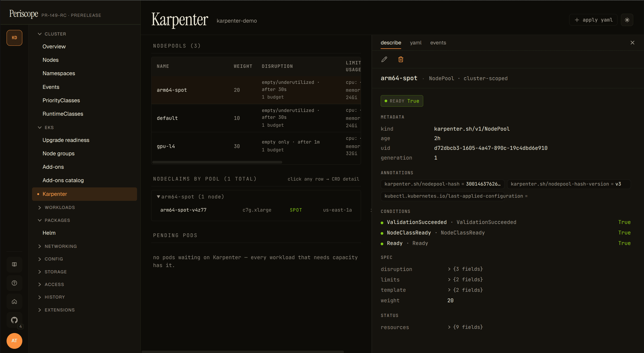Open the AT user avatar
The height and width of the screenshot is (353, 644).
(x=14, y=341)
